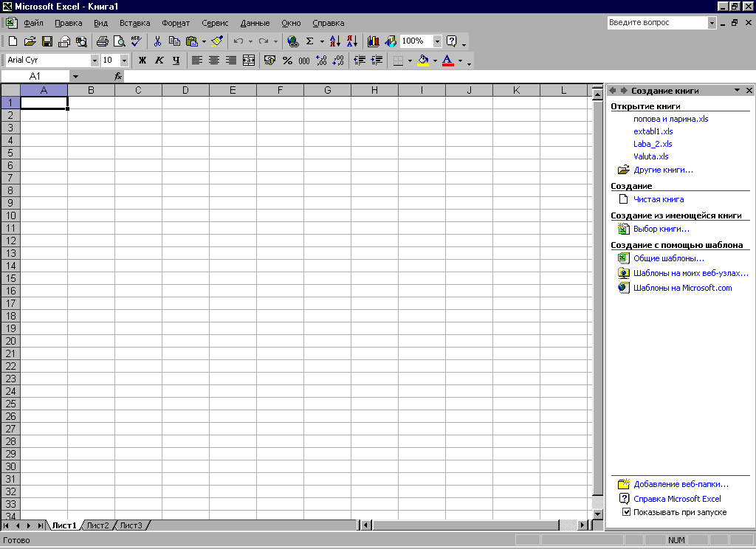Switch to the Лист3 sheet tab
This screenshot has height=549, width=756.
pyautogui.click(x=131, y=525)
